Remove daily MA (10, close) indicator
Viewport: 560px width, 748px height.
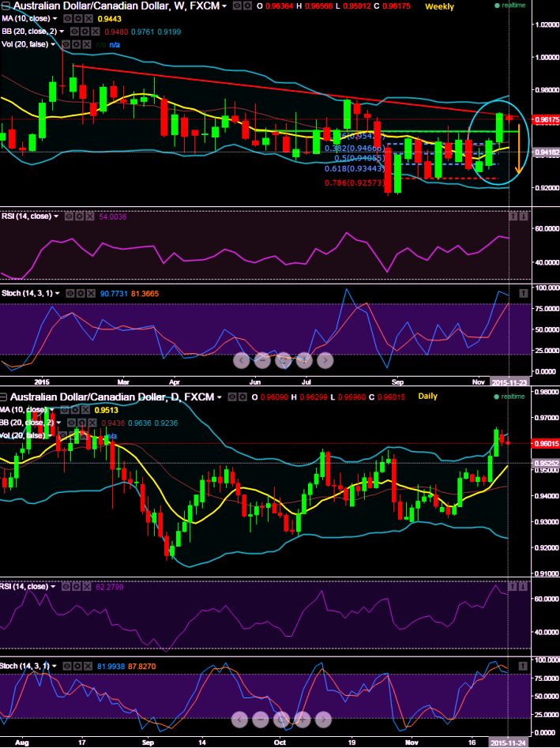pyautogui.click(x=85, y=409)
